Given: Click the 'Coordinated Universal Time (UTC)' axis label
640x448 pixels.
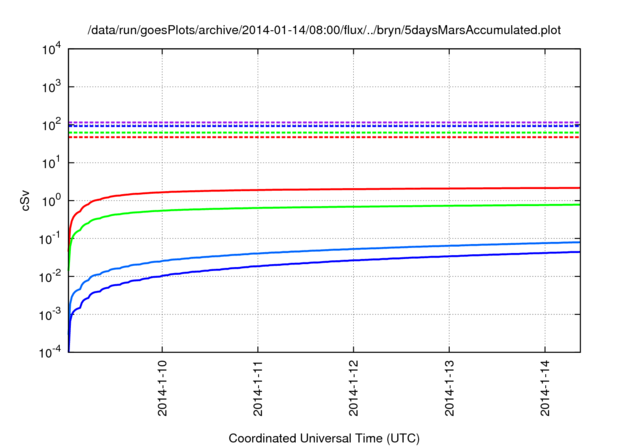Looking at the screenshot, I should [x=324, y=438].
